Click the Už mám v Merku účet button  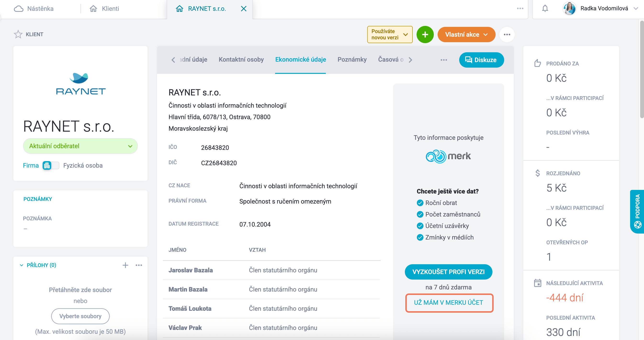449,303
